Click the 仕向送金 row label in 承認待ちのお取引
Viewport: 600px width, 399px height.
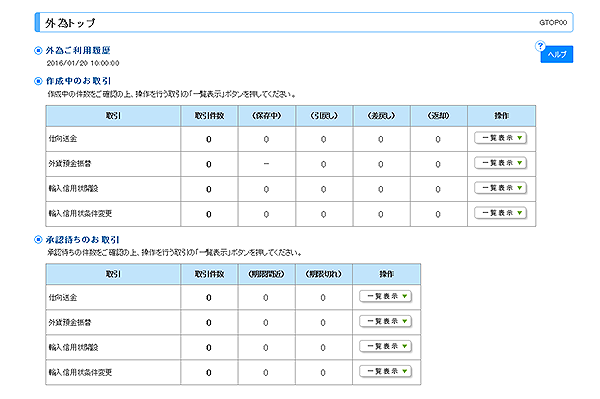pos(63,298)
